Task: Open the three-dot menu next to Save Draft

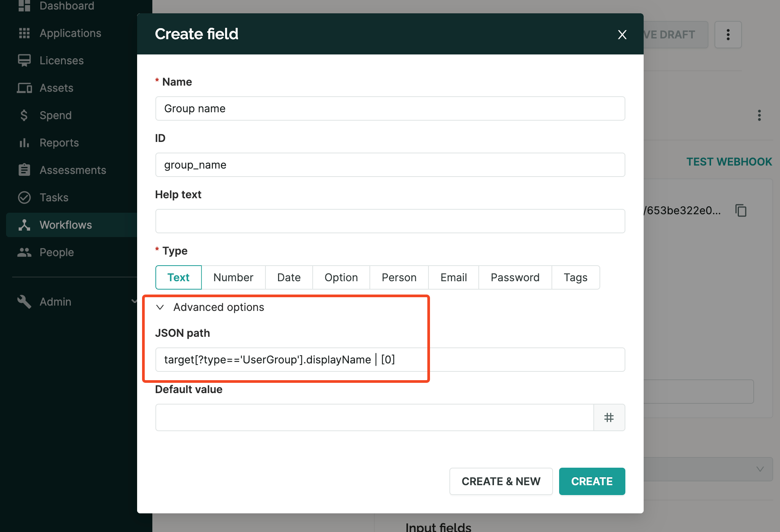Action: tap(728, 35)
